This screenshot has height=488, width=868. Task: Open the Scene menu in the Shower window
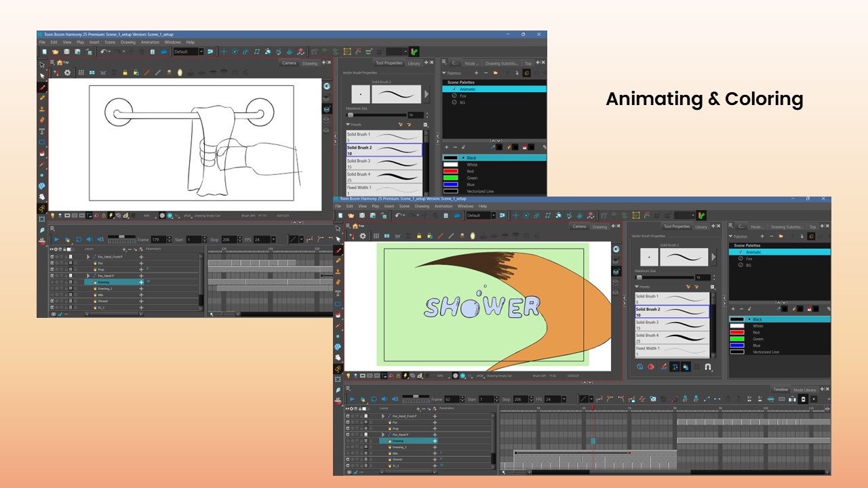pyautogui.click(x=404, y=206)
